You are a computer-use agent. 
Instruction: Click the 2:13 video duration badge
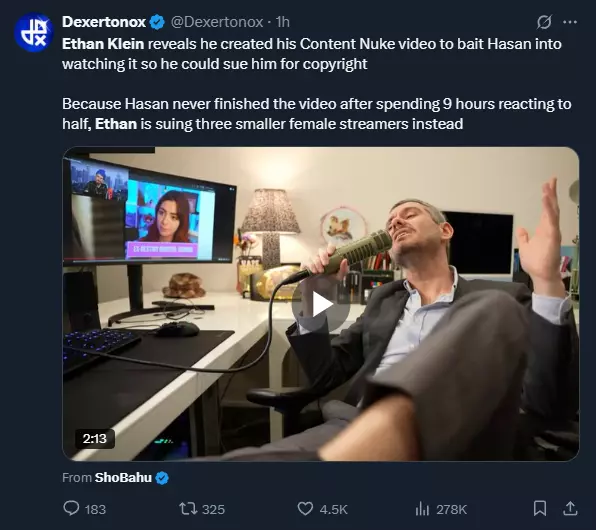pyautogui.click(x=95, y=439)
